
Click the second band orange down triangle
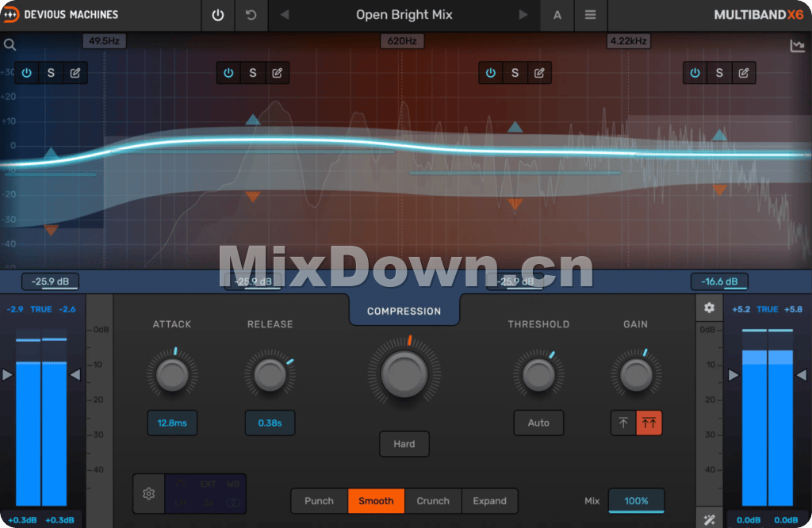253,196
